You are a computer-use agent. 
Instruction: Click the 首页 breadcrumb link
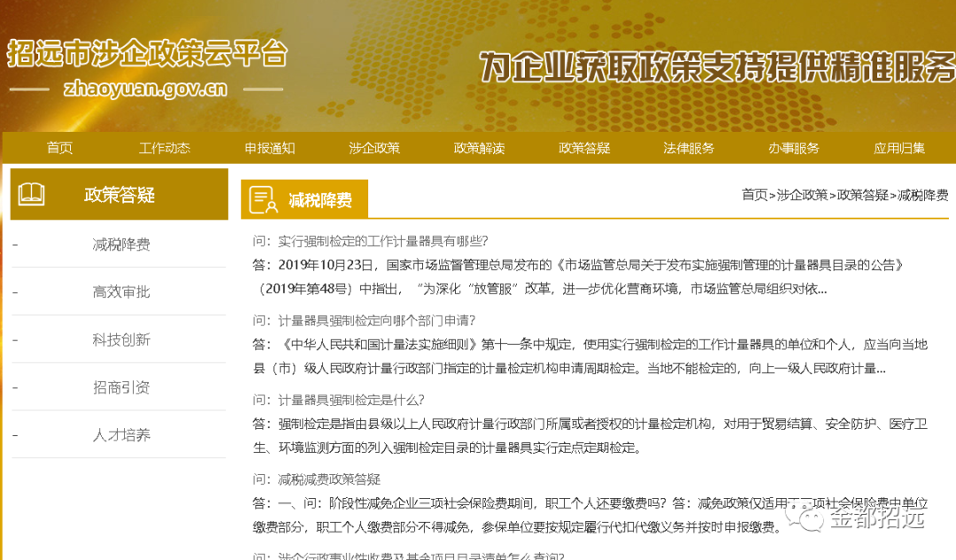click(754, 195)
